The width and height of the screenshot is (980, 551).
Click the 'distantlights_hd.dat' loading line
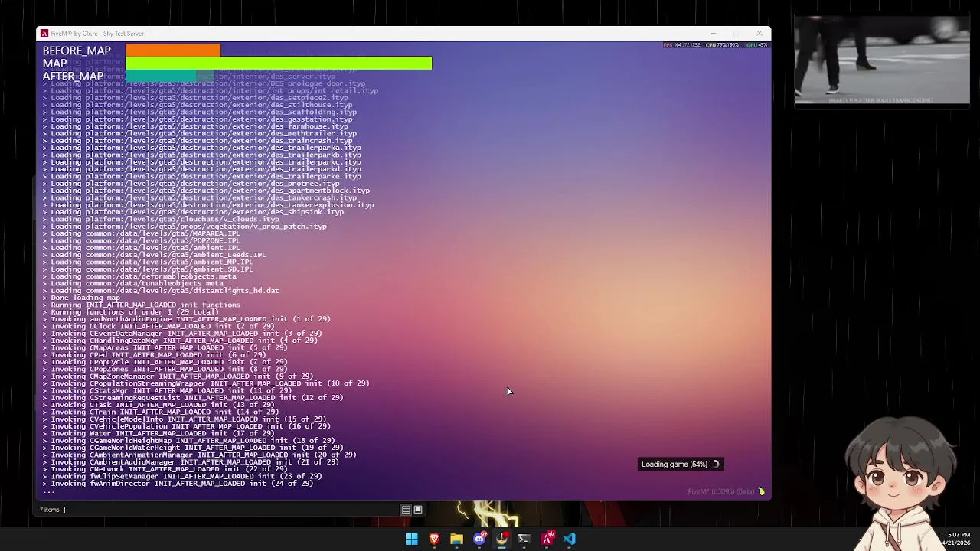tap(161, 291)
